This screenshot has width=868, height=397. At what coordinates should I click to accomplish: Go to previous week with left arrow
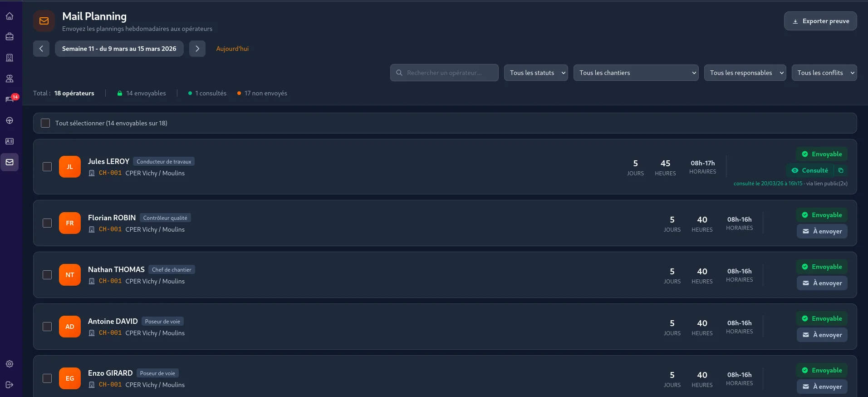[x=41, y=49]
